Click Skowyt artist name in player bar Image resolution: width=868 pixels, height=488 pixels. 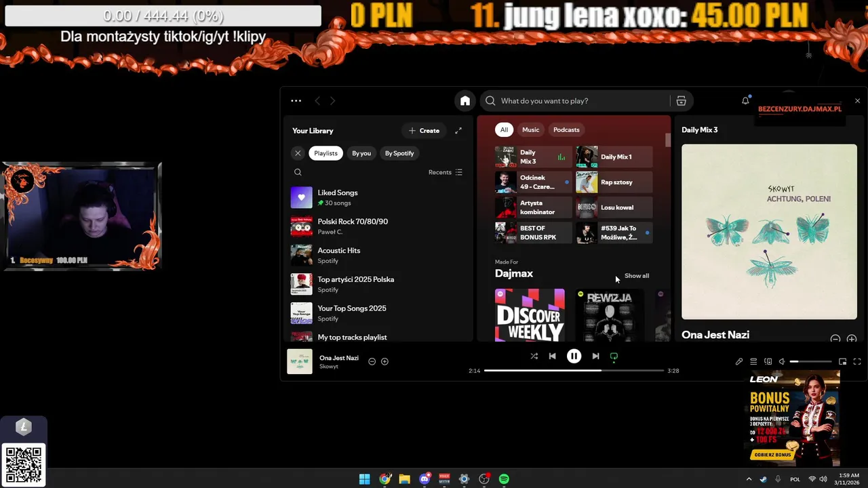[329, 367]
